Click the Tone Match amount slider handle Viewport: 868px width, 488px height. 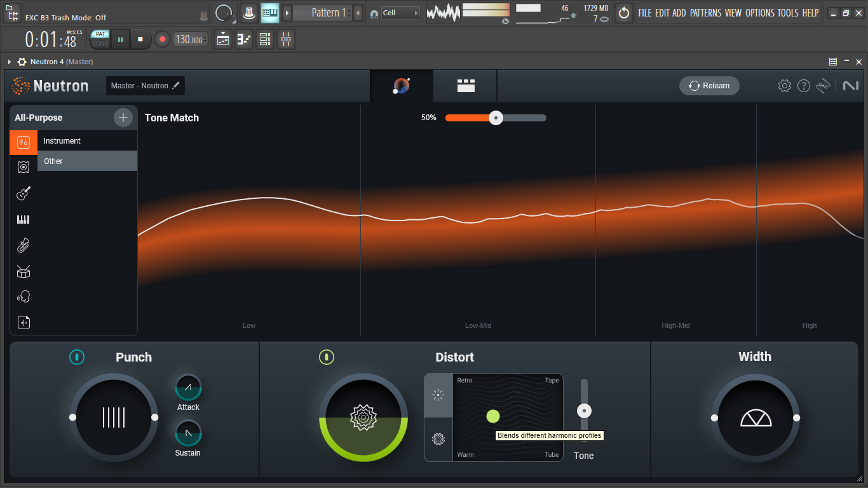[x=496, y=118]
